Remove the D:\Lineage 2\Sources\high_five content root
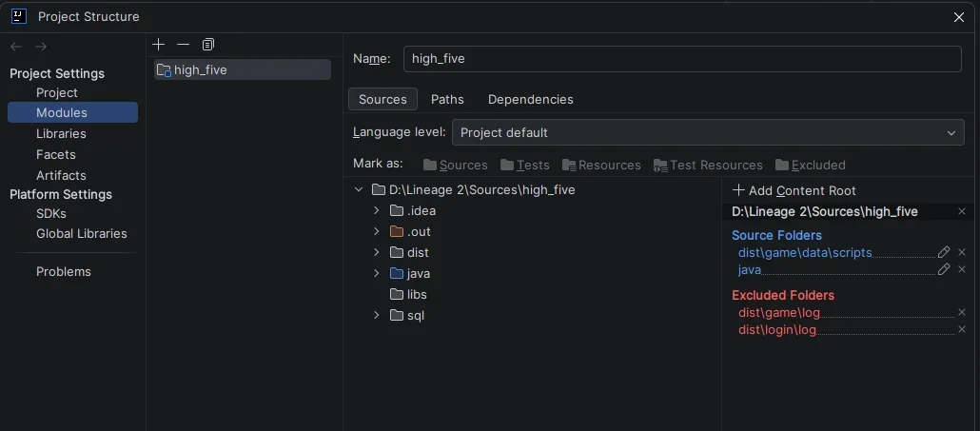 click(x=962, y=212)
